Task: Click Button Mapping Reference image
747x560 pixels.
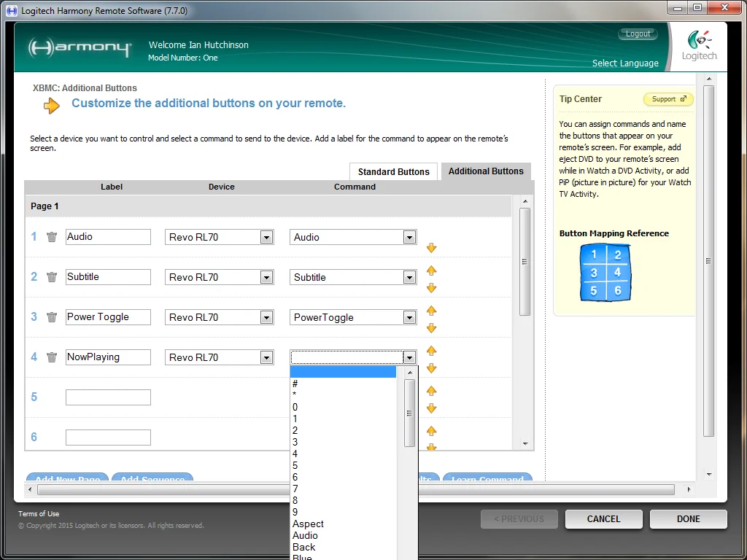Action: 605,273
